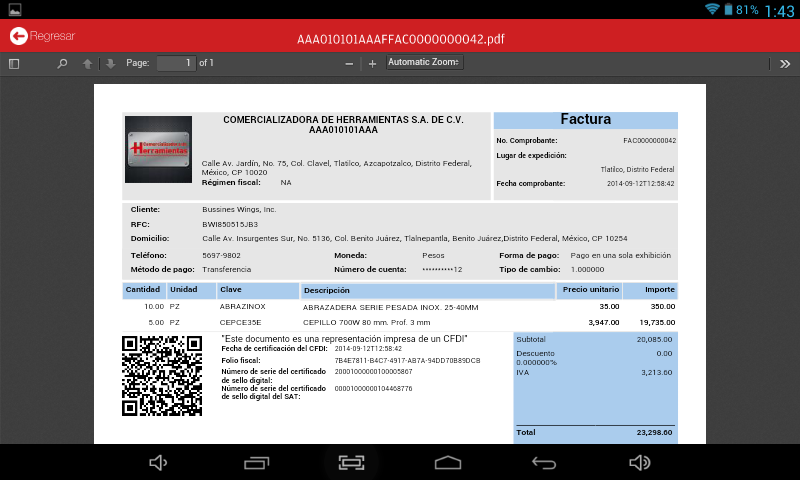Viewport: 800px width, 480px height.
Task: Tap the Regresar back arrow icon
Action: tap(19, 36)
